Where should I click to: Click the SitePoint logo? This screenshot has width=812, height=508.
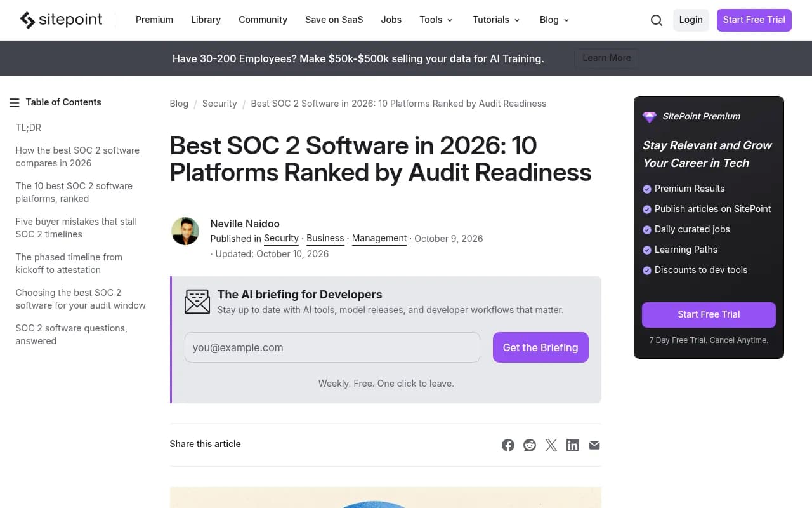pos(61,20)
